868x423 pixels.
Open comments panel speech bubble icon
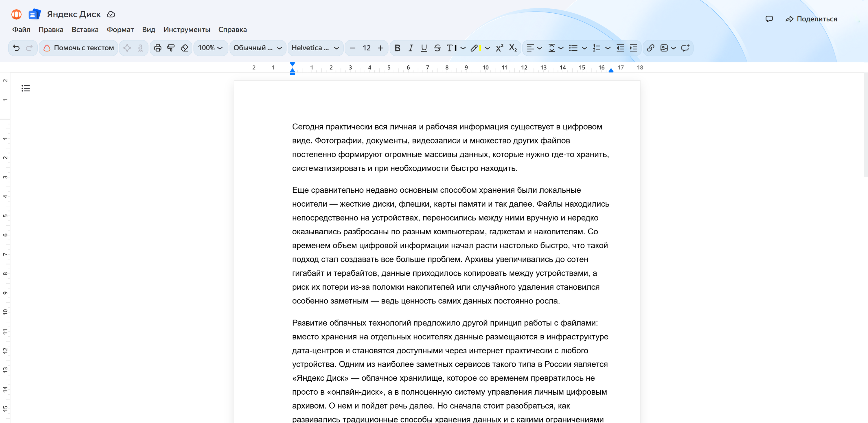tap(769, 19)
